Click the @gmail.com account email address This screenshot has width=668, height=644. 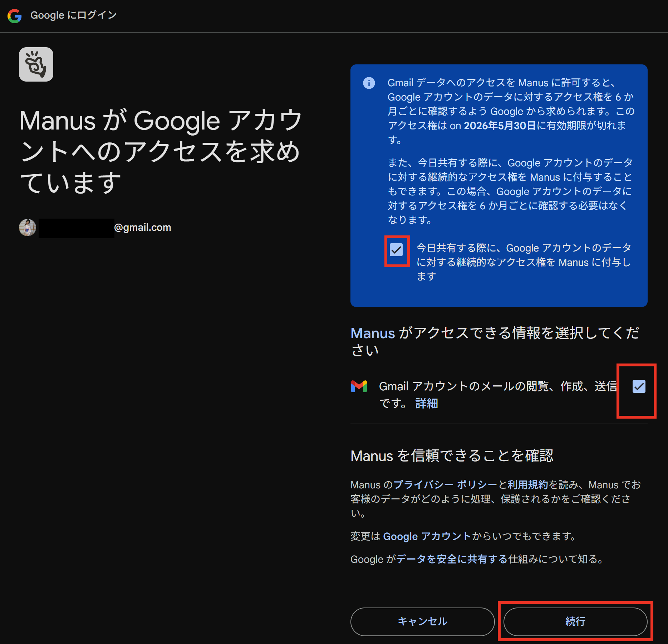[x=142, y=228]
